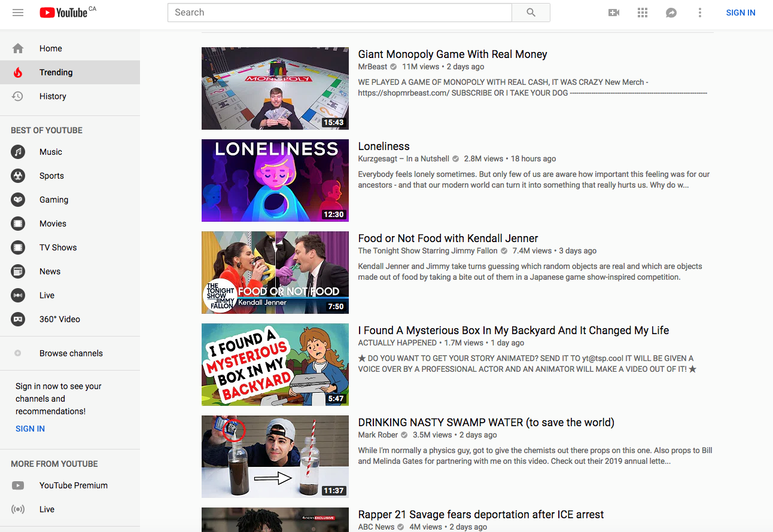Click Kurzgesagt verified checkmark badge
773x532 pixels.
(x=455, y=159)
